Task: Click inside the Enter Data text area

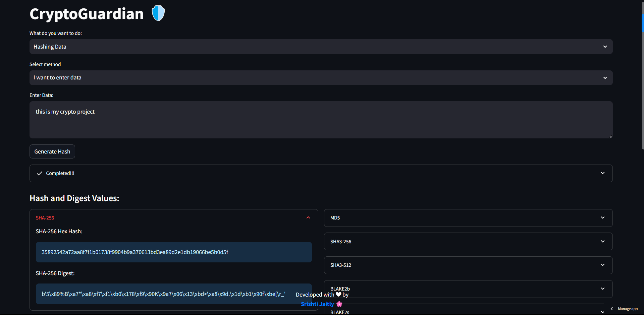Action: coord(321,120)
